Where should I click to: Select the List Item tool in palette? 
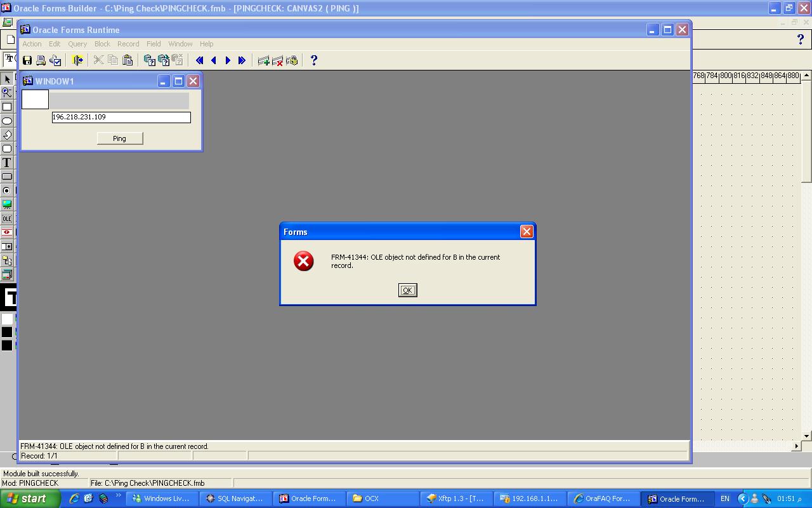(x=7, y=246)
